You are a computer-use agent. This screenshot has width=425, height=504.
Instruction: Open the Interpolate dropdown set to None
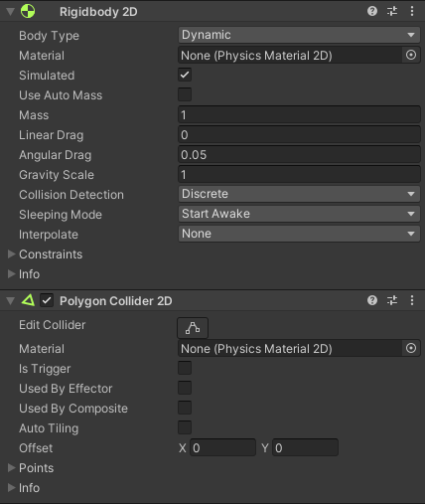[299, 234]
